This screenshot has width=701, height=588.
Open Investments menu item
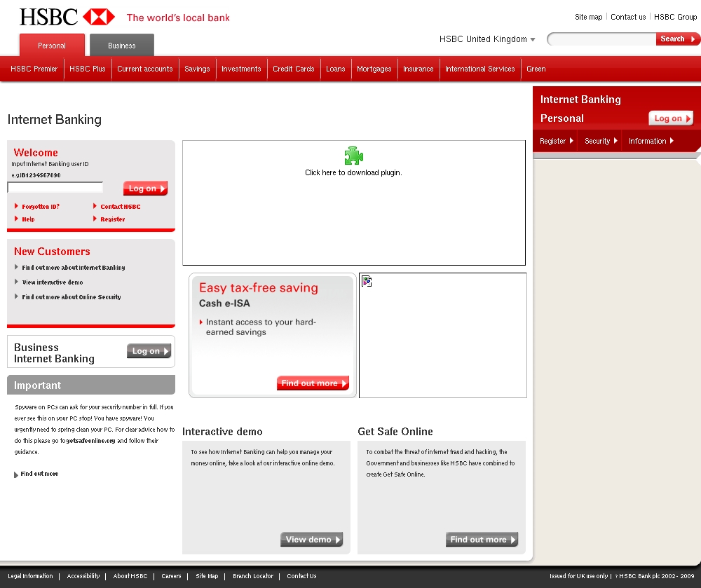pos(241,69)
